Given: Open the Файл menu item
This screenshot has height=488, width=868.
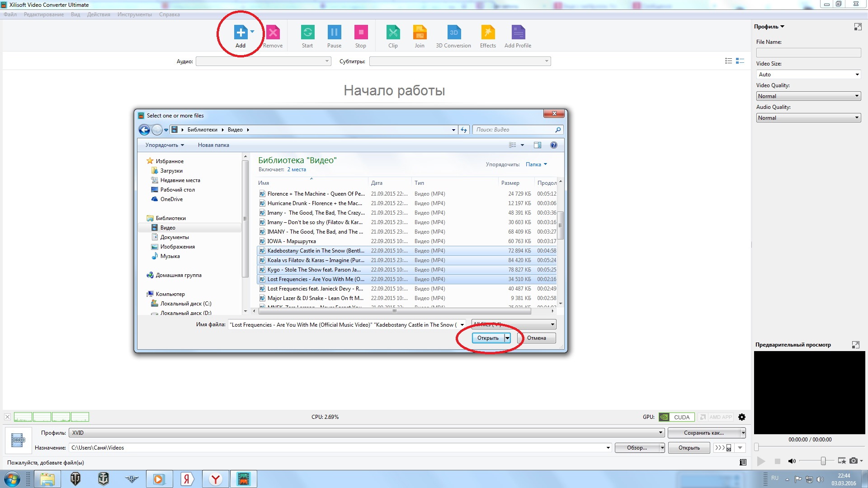Looking at the screenshot, I should (9, 14).
